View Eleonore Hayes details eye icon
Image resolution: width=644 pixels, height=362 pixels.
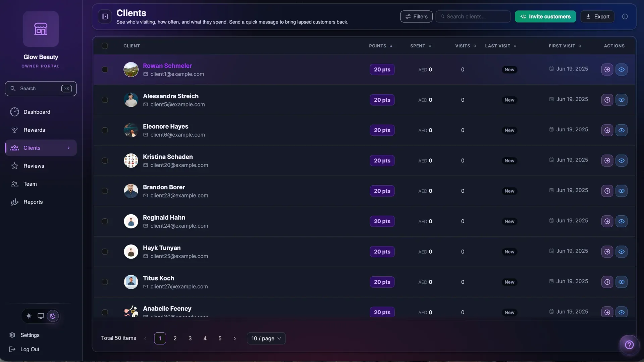[621, 130]
